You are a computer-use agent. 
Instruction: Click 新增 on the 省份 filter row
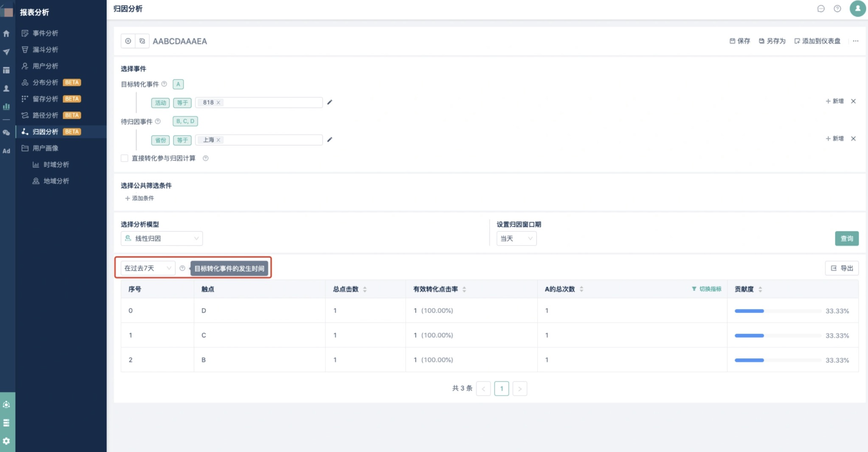click(x=835, y=138)
